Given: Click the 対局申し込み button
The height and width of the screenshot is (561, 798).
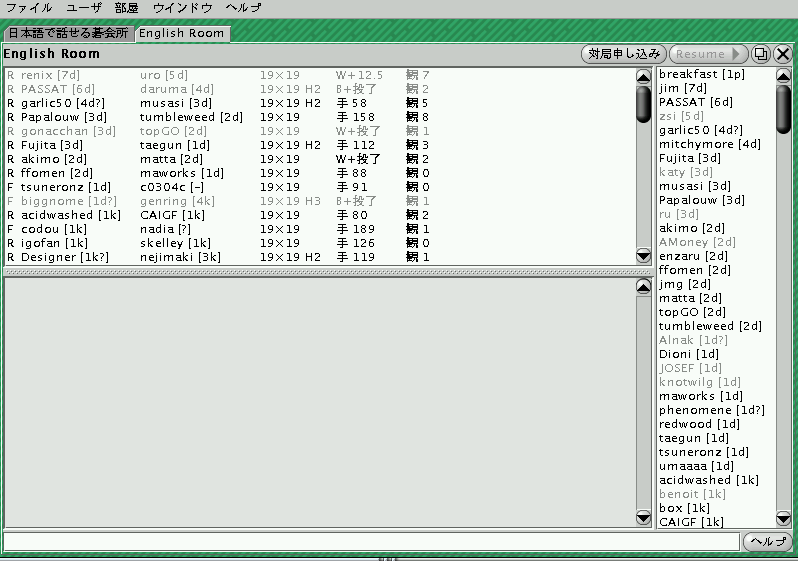Looking at the screenshot, I should pyautogui.click(x=623, y=54).
